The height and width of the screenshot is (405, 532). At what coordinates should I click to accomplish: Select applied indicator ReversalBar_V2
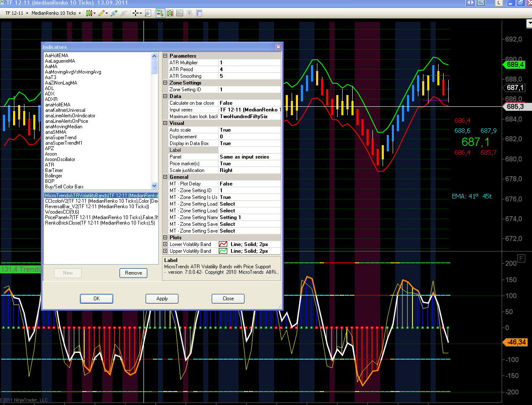[97, 206]
